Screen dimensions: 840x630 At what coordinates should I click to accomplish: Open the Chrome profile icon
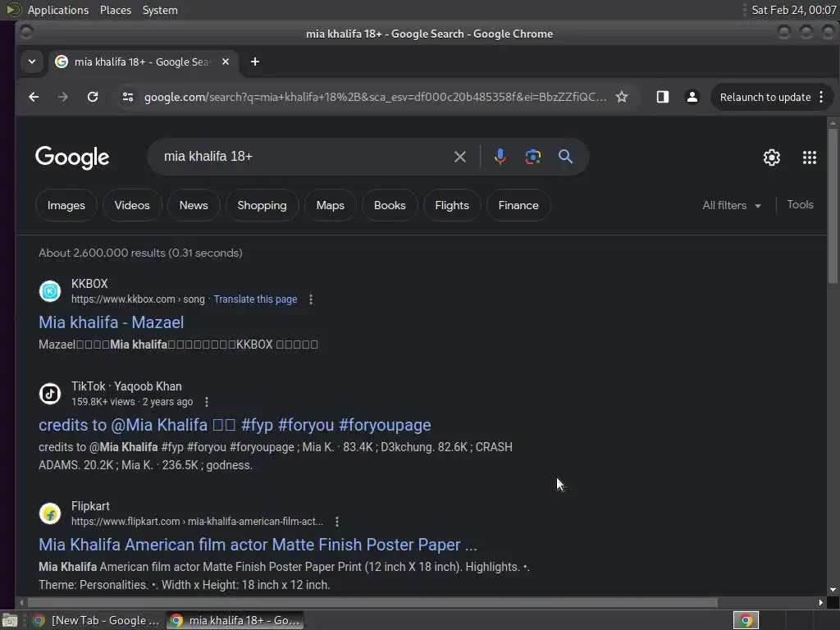pos(692,97)
